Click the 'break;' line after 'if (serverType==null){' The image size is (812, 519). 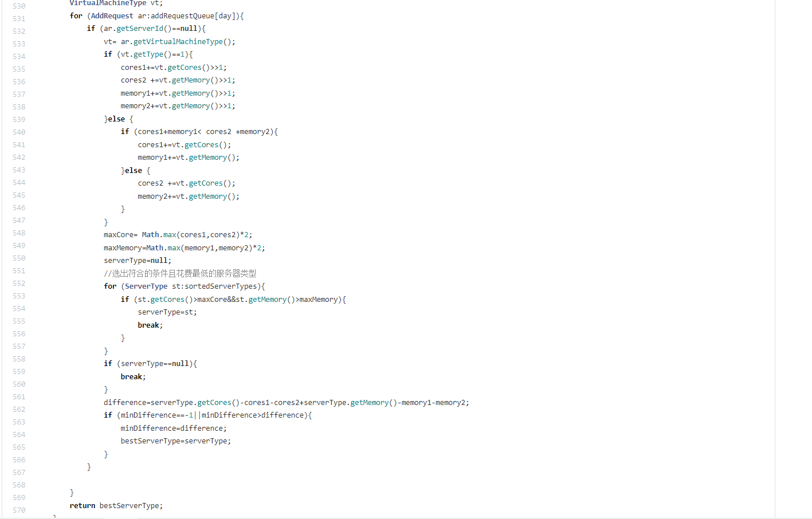coord(134,377)
